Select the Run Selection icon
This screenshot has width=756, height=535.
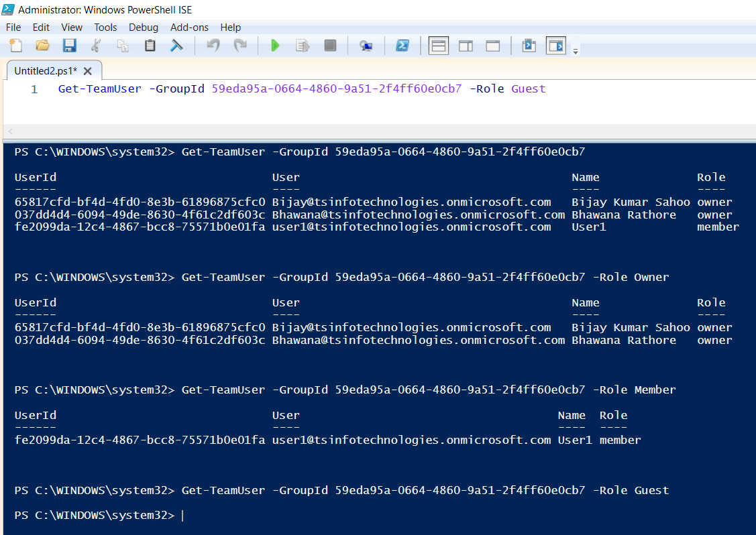[x=302, y=46]
